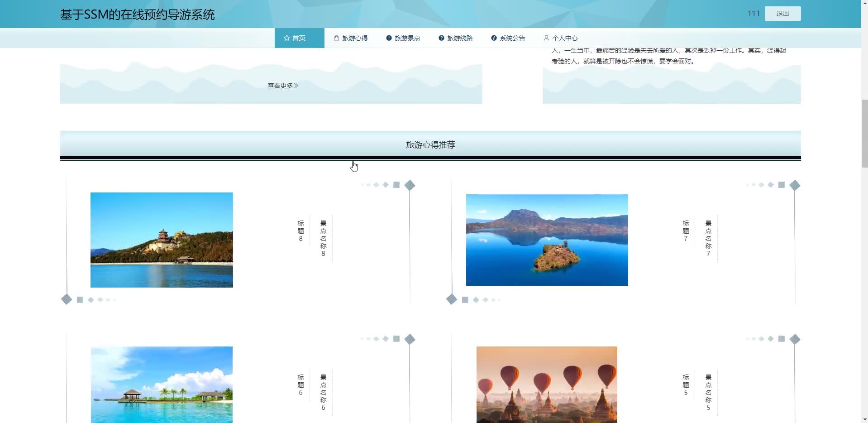Click the vertical text 景点名称8
Viewport: 868px width, 423px height.
click(323, 239)
